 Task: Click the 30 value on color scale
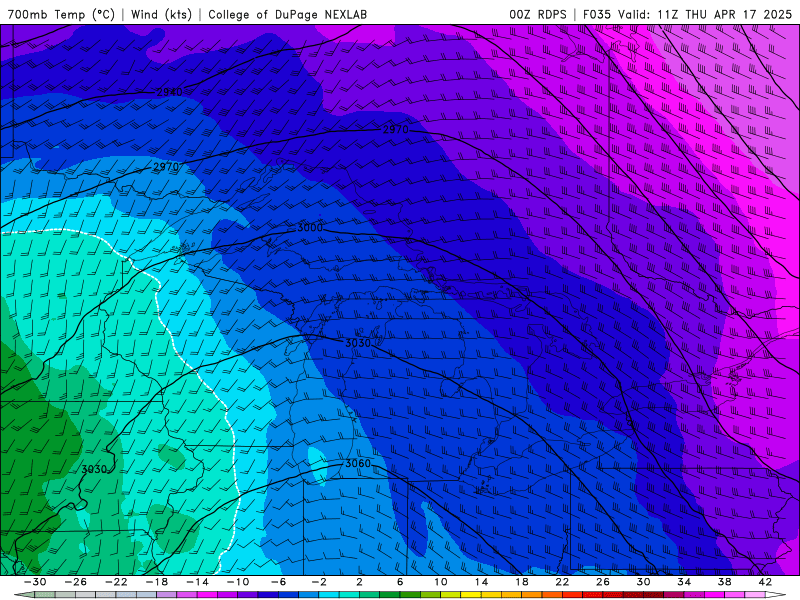643,582
